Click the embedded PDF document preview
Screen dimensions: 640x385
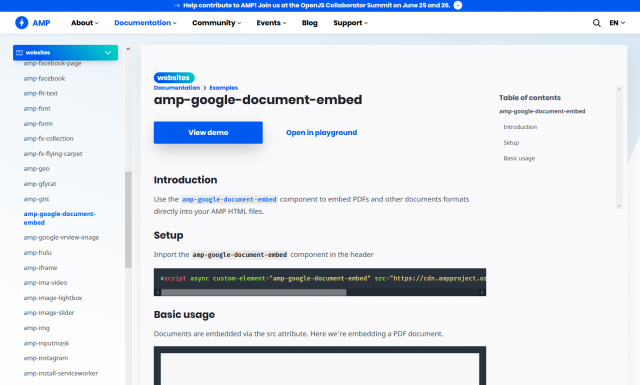coord(320,369)
